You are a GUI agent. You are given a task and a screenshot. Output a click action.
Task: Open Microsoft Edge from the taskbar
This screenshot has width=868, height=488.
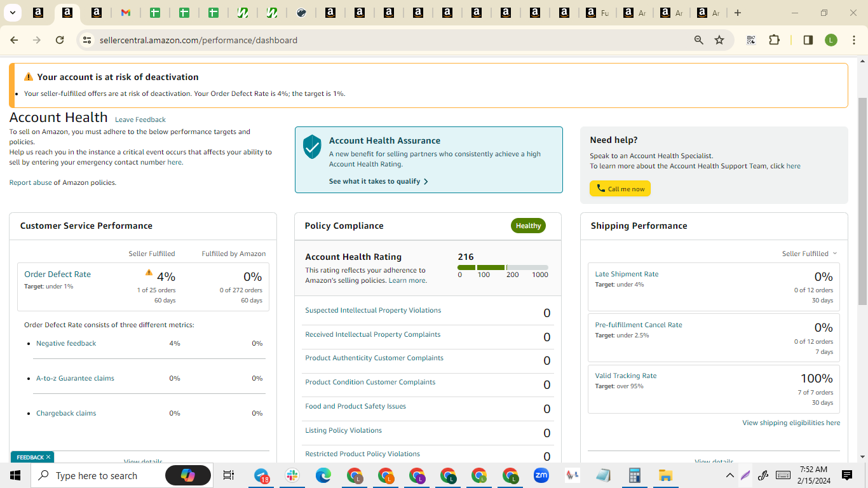tap(323, 475)
